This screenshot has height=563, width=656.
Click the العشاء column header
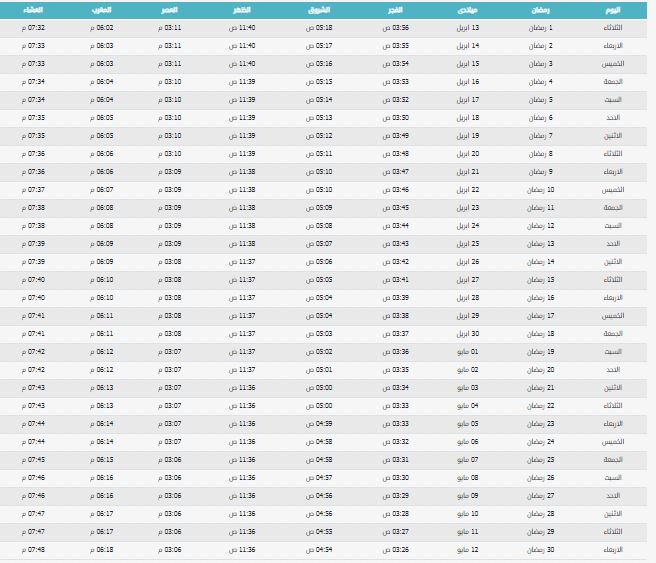[x=33, y=10]
